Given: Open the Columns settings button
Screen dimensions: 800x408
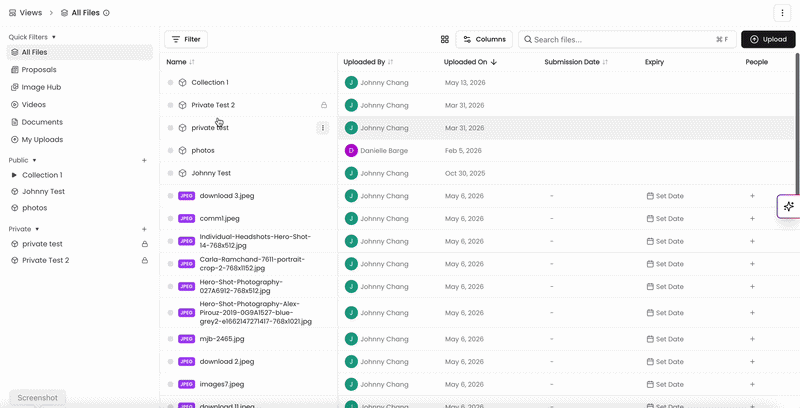Looking at the screenshot, I should tap(484, 39).
